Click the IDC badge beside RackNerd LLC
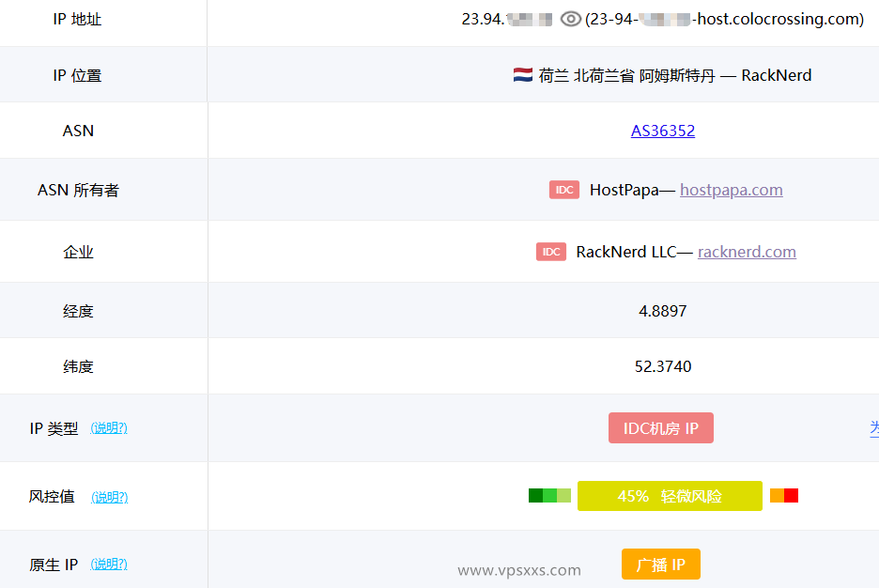The height and width of the screenshot is (588, 879). [551, 251]
